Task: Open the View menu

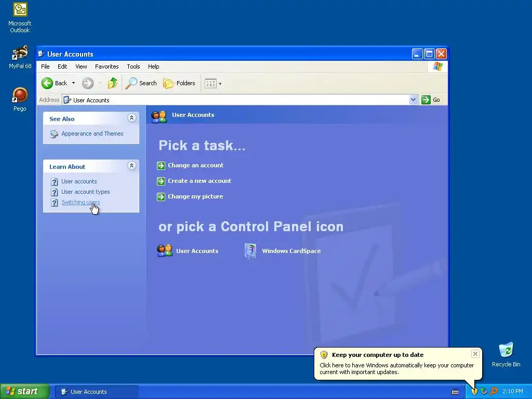Action: tap(81, 66)
